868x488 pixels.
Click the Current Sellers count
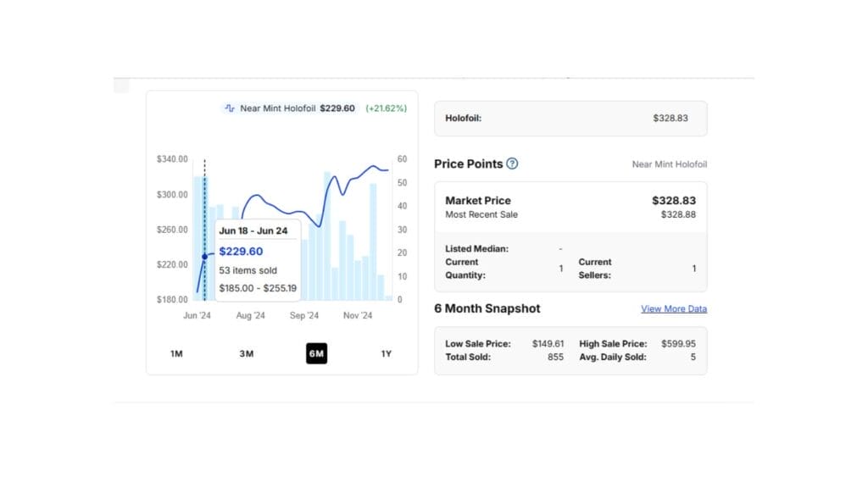click(693, 268)
